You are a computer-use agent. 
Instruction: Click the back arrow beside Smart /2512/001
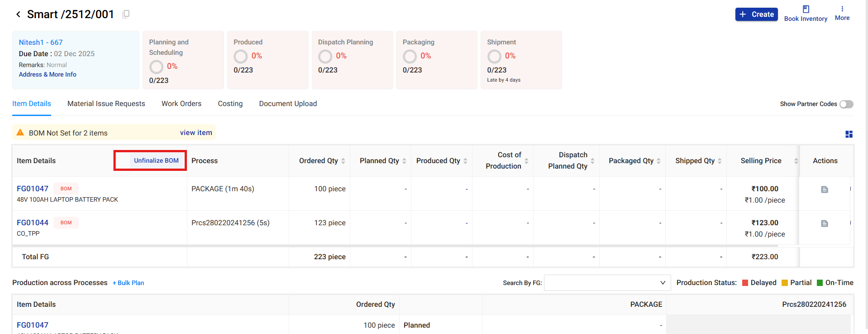click(18, 15)
